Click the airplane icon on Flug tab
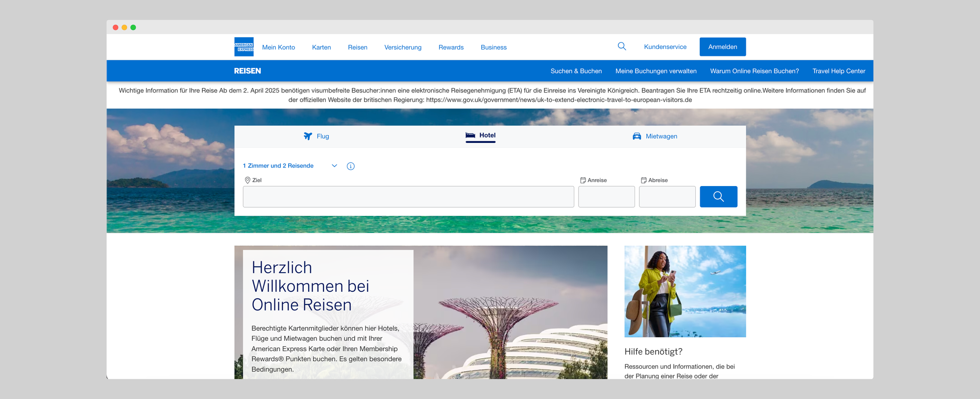This screenshot has width=980, height=399. [x=308, y=136]
